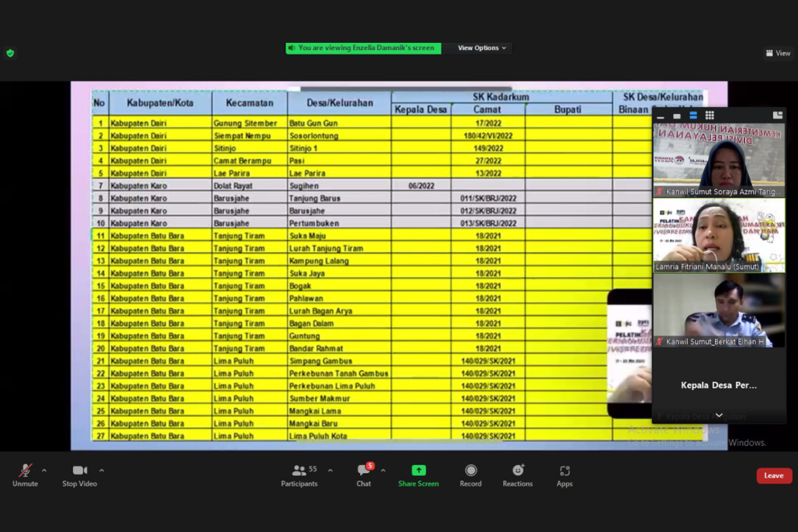
Task: Click the green Share Screen icon
Action: (418, 471)
